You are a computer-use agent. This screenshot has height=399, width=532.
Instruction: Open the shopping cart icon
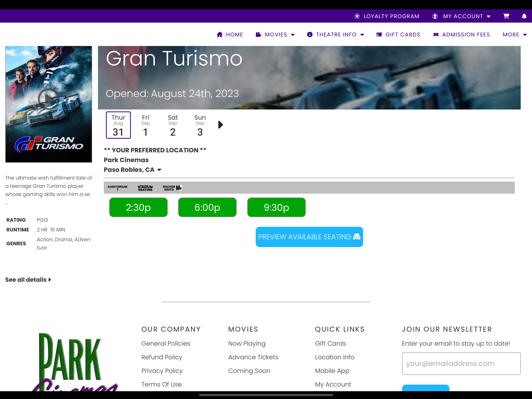506,16
